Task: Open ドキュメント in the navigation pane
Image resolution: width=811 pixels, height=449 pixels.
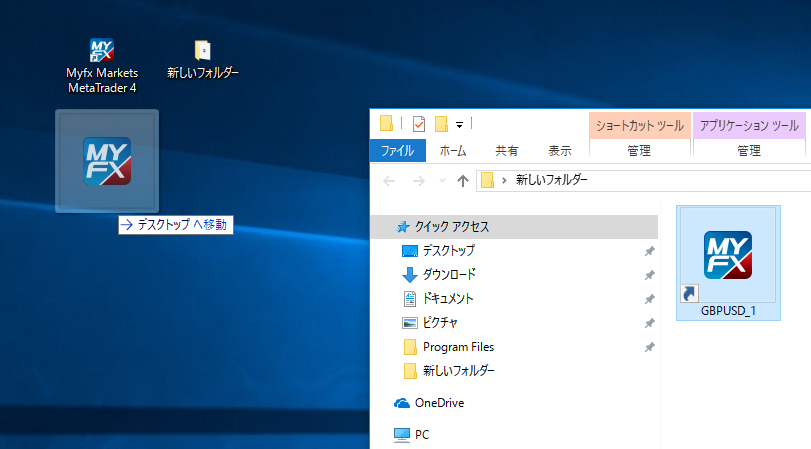Action: coord(448,298)
